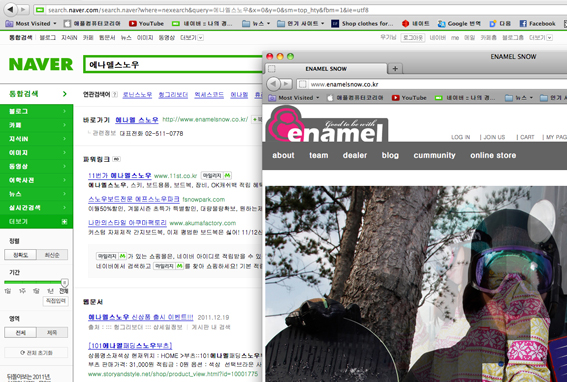Go forward in the ENAMEL SNOW window
The width and height of the screenshot is (567, 382).
click(286, 84)
